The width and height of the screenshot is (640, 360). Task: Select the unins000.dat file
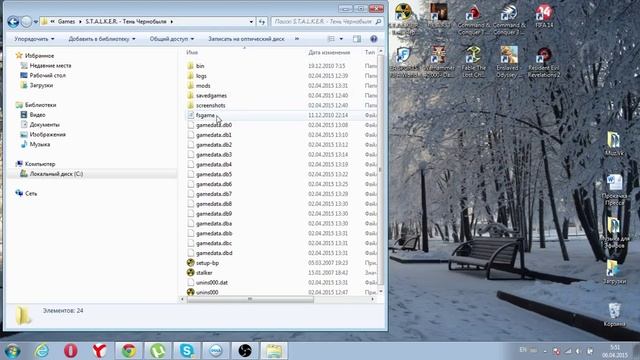(x=211, y=282)
